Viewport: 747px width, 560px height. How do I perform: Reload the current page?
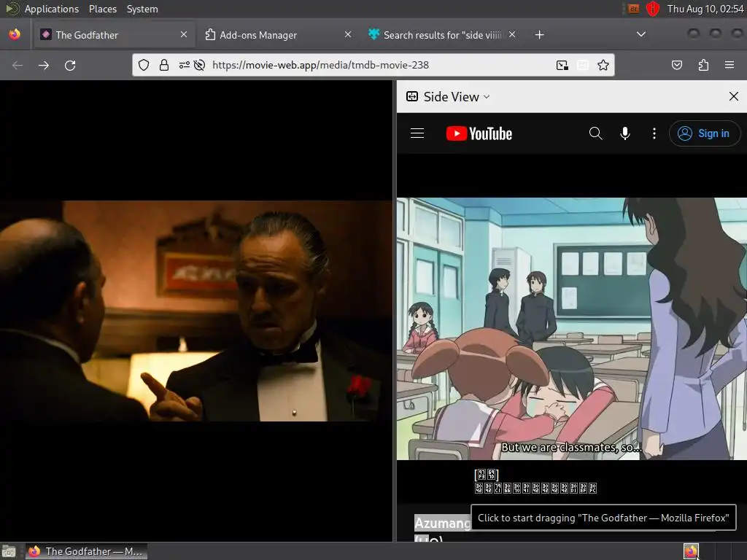(x=70, y=65)
